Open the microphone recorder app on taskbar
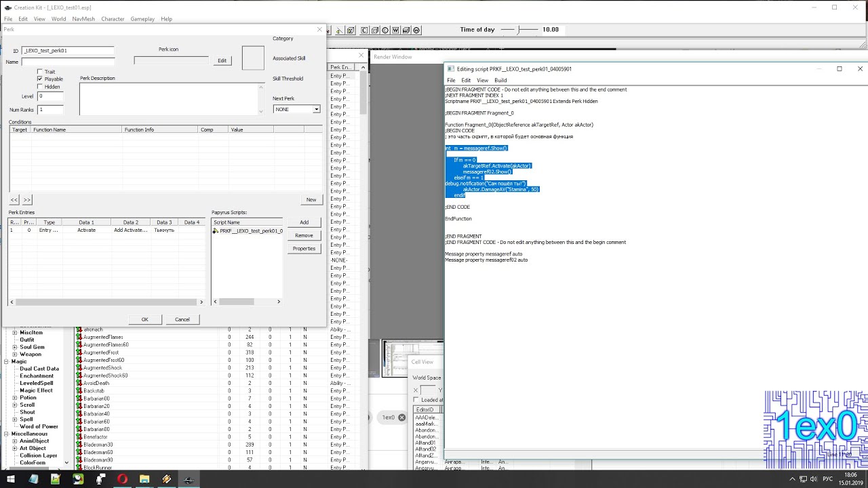 pyautogui.click(x=100, y=479)
